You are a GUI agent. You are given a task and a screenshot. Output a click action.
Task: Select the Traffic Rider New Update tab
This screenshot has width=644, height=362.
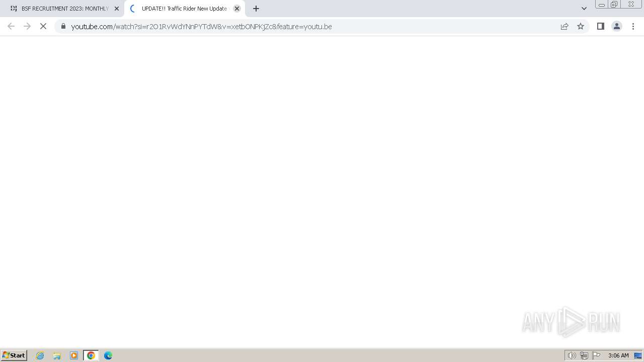184,9
